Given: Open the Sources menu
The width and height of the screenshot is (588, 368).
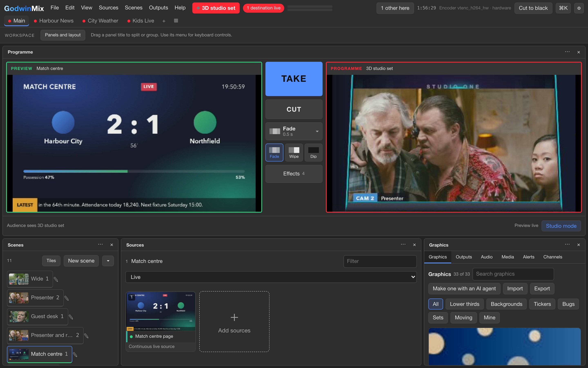Looking at the screenshot, I should coord(108,8).
